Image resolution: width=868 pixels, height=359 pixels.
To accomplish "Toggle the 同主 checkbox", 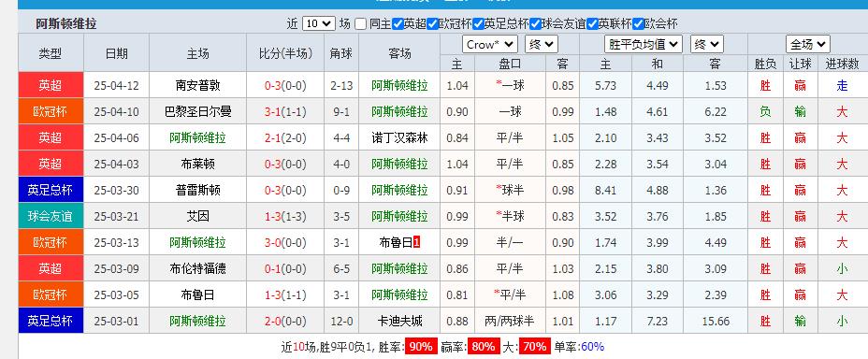I will click(361, 23).
